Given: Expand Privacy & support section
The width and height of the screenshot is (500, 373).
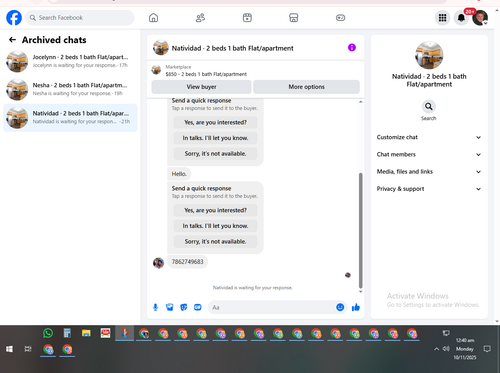Looking at the screenshot, I should click(429, 189).
